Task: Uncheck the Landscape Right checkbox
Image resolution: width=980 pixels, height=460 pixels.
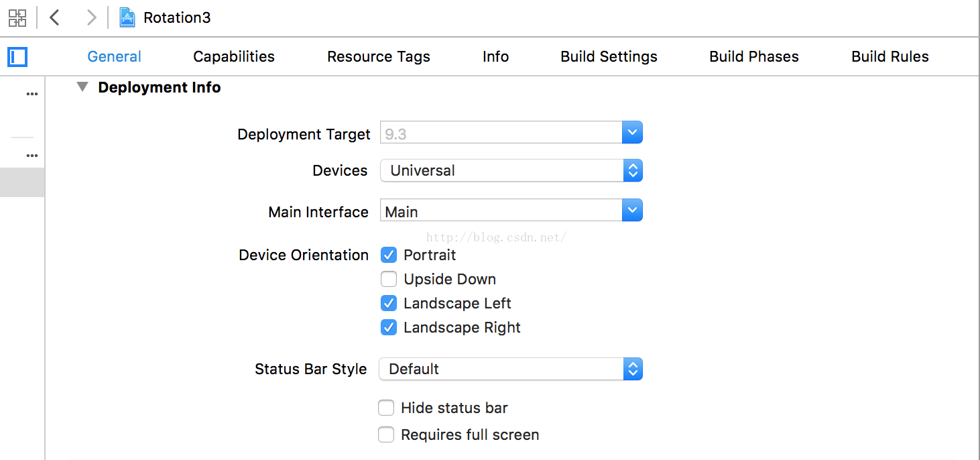Action: click(389, 327)
